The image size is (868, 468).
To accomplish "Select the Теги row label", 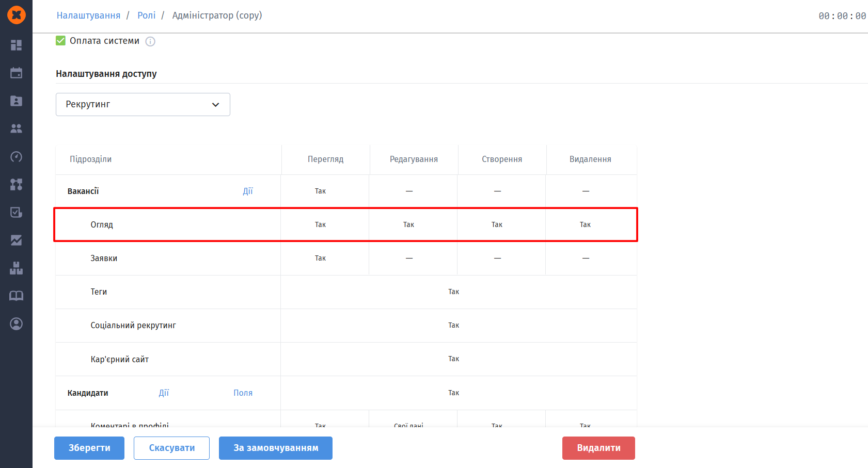I will [x=99, y=292].
